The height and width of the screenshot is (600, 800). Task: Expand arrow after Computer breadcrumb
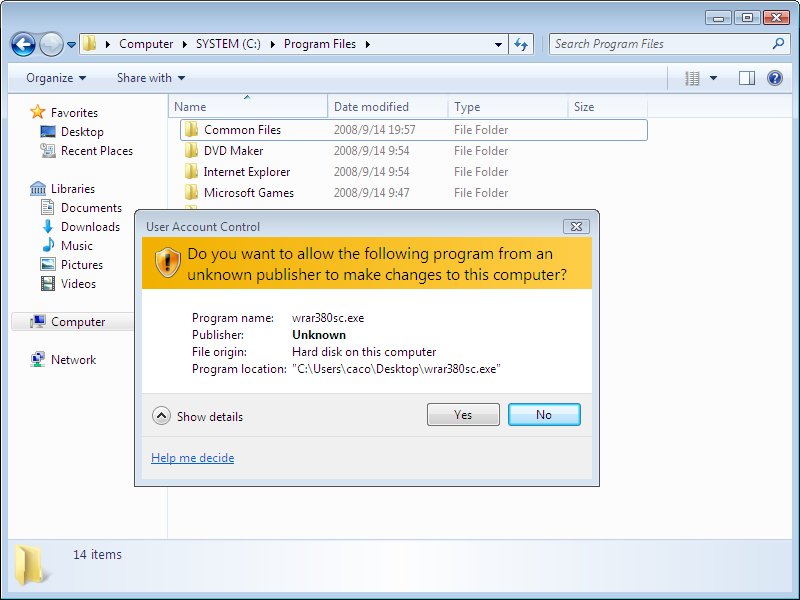pyautogui.click(x=185, y=44)
